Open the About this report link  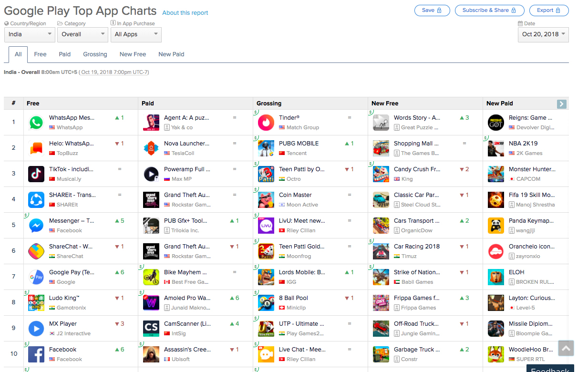[185, 13]
